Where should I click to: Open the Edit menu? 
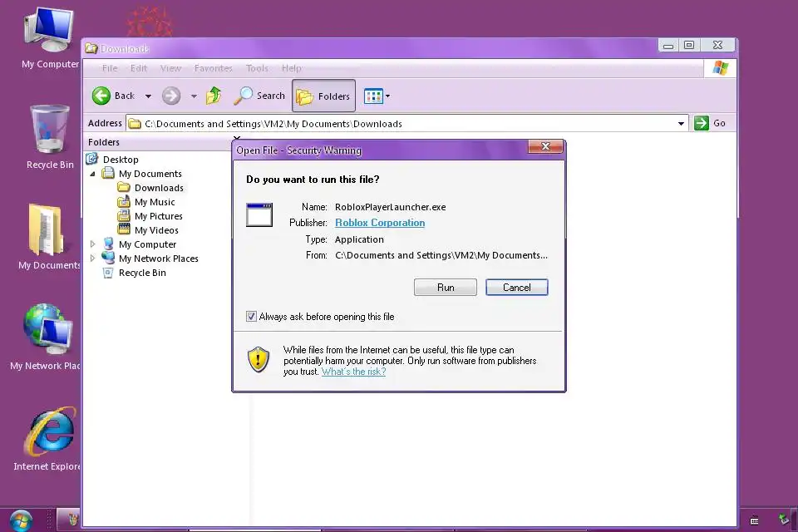click(139, 68)
